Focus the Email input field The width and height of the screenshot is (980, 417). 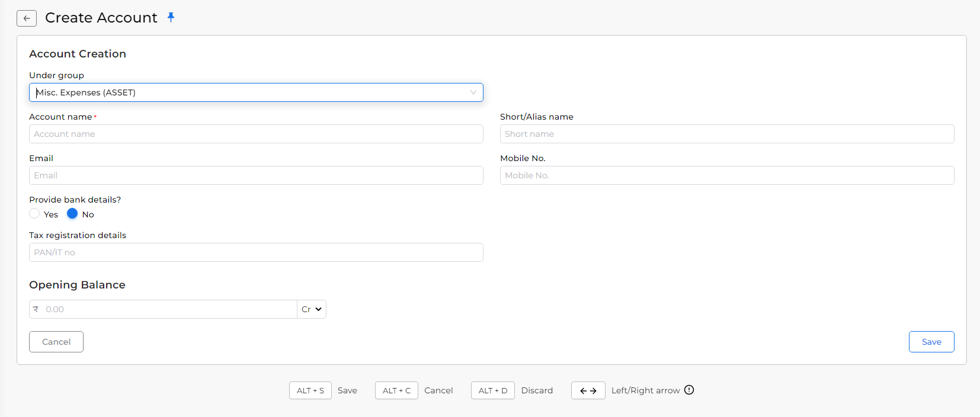pos(256,175)
